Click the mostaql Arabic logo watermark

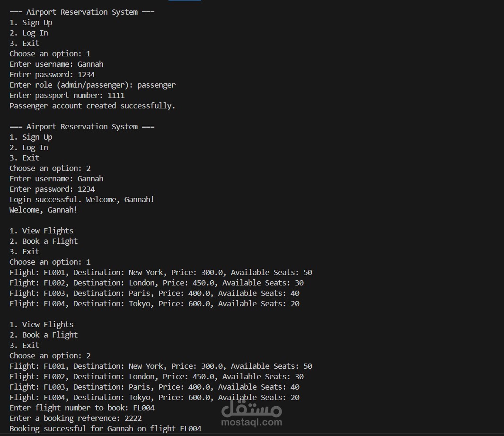coord(251,406)
